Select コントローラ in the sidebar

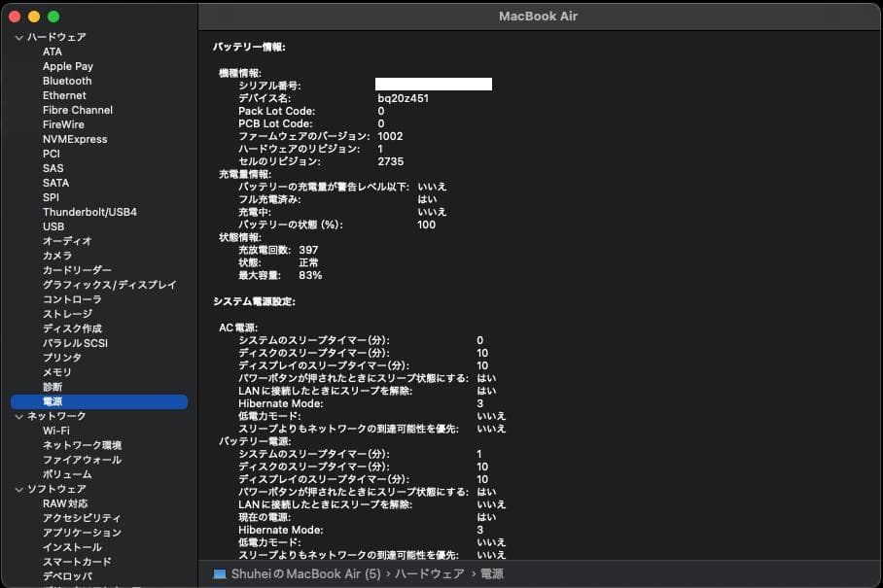click(x=72, y=300)
